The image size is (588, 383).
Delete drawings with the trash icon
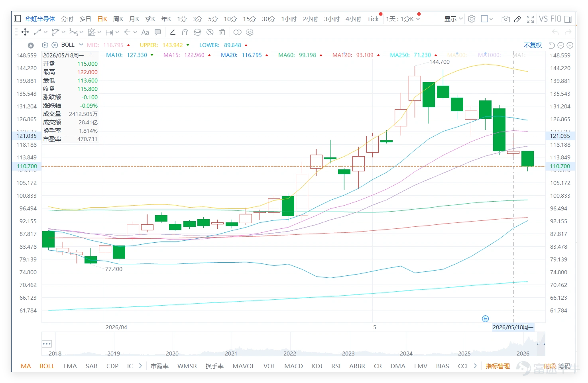tap(222, 32)
